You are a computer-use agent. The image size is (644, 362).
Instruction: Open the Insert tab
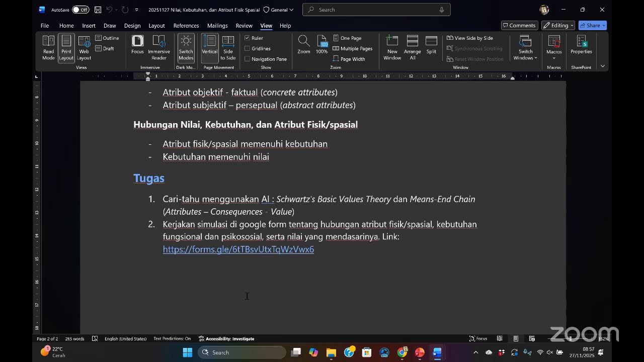(89, 26)
